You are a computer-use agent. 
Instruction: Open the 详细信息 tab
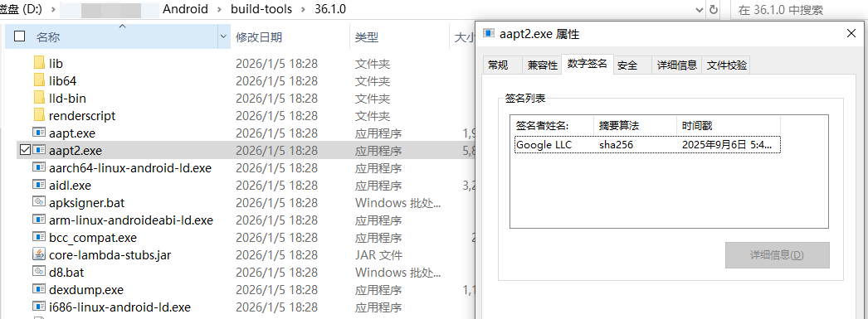click(x=676, y=65)
